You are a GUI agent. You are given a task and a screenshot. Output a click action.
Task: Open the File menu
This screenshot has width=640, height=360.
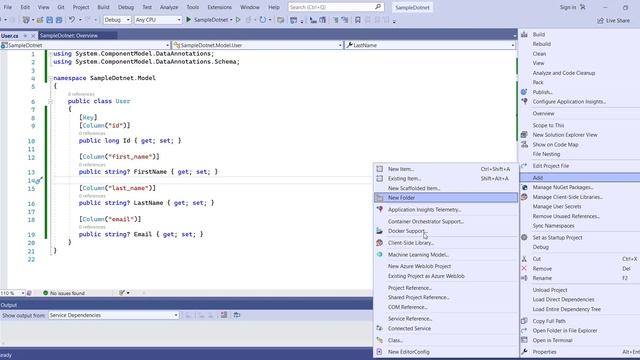pos(8,7)
